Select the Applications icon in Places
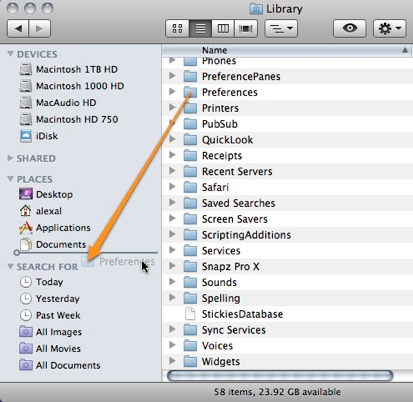 (26, 228)
